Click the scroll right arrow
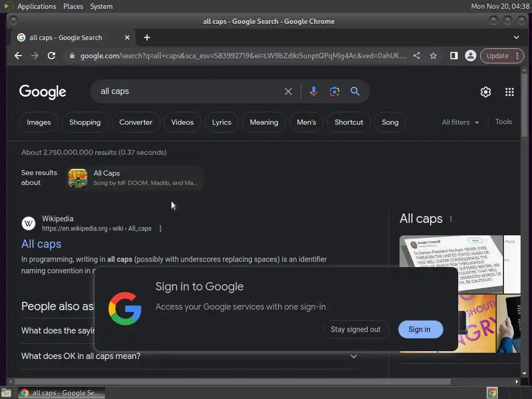 pyautogui.click(x=516, y=382)
